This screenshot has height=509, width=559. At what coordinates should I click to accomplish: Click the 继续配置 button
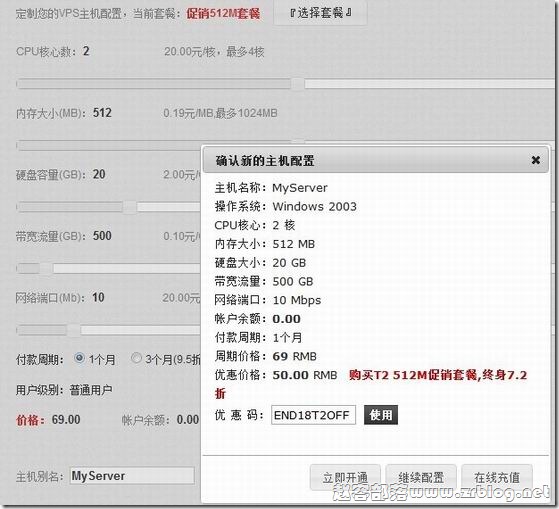point(421,477)
